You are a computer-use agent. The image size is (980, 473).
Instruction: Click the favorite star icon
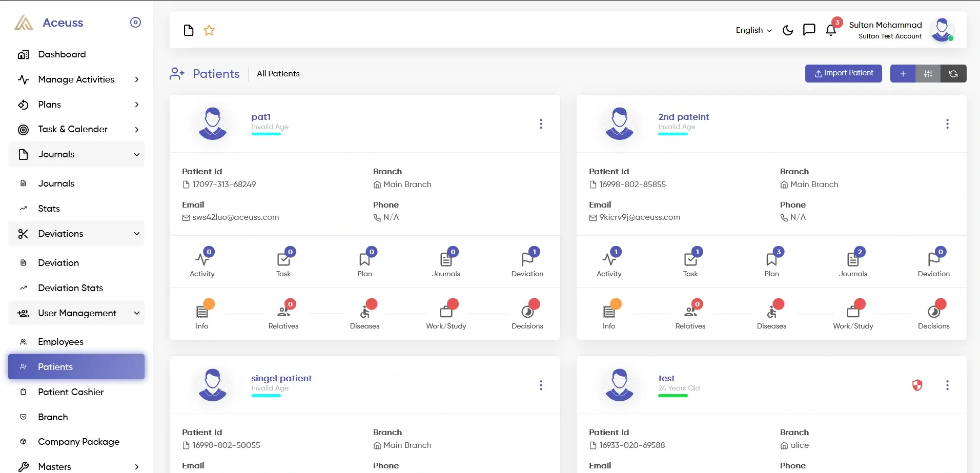(x=209, y=30)
